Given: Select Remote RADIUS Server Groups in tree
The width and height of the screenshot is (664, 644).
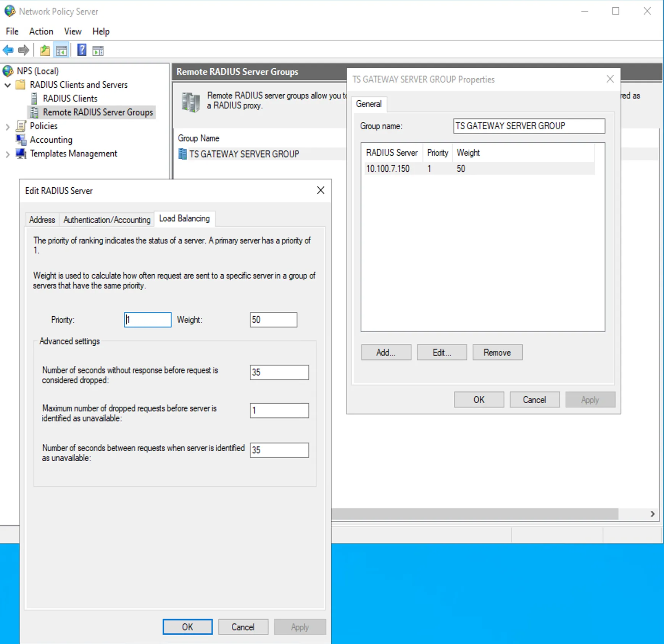Looking at the screenshot, I should (98, 112).
